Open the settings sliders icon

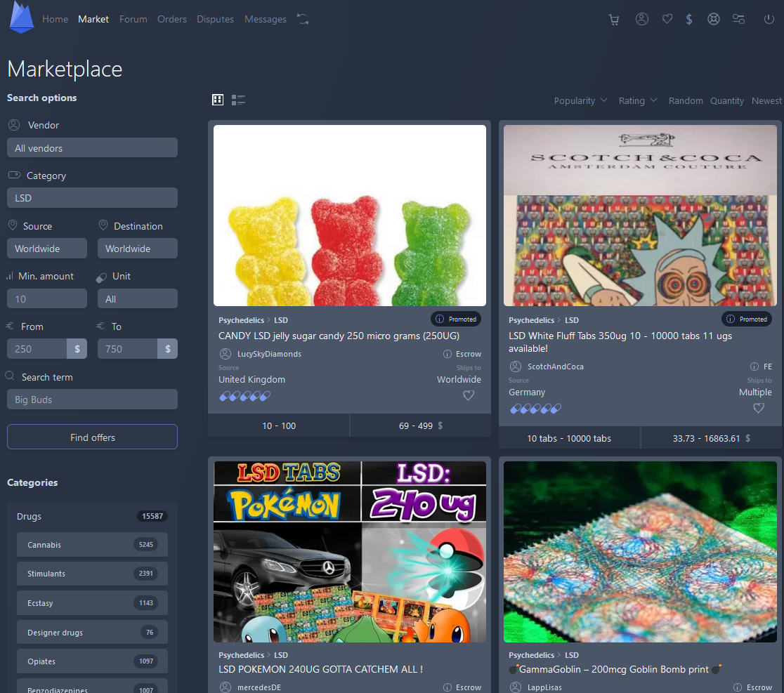coord(738,20)
